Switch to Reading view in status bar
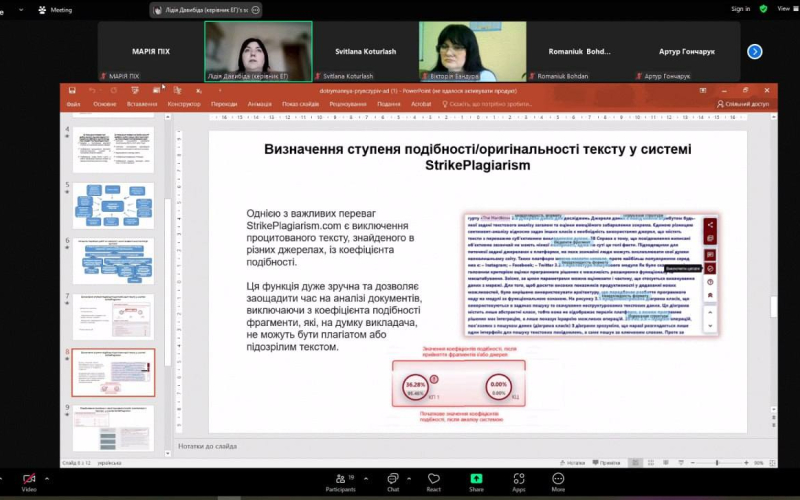The width and height of the screenshot is (800, 500). point(666,463)
